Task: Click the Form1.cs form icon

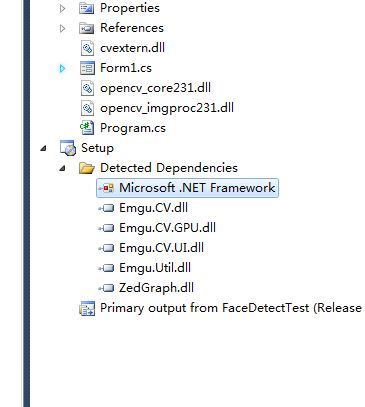Action: coord(87,68)
